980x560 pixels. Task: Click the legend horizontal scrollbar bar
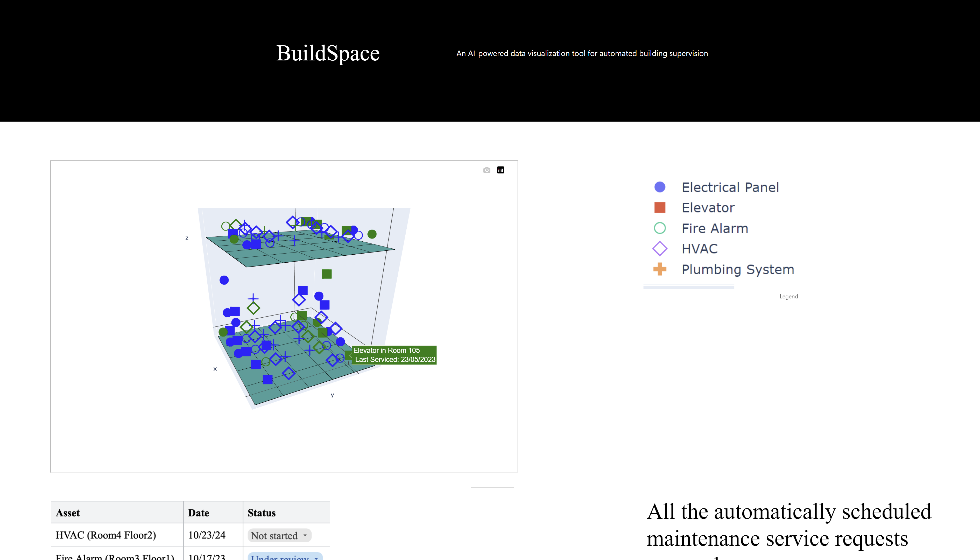click(689, 287)
